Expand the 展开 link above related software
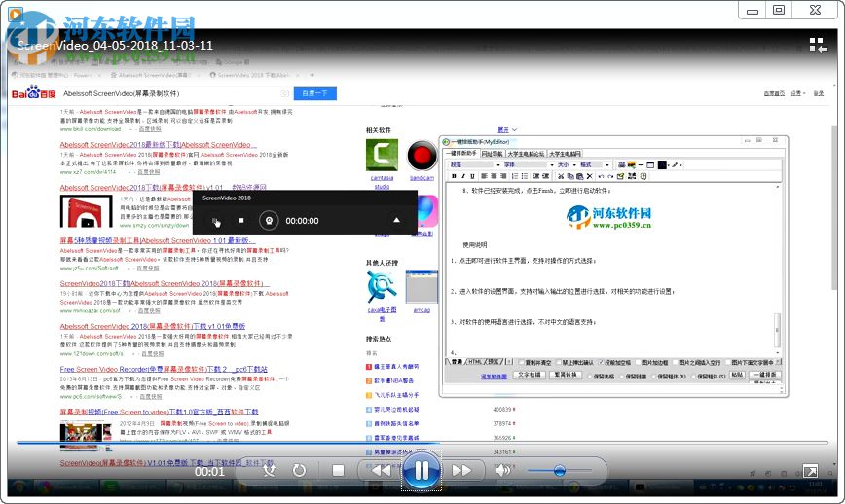 pos(507,129)
